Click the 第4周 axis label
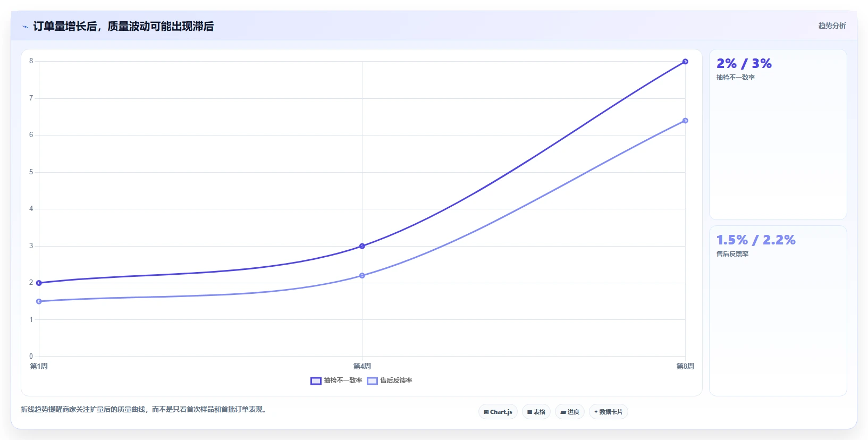 [x=362, y=366]
